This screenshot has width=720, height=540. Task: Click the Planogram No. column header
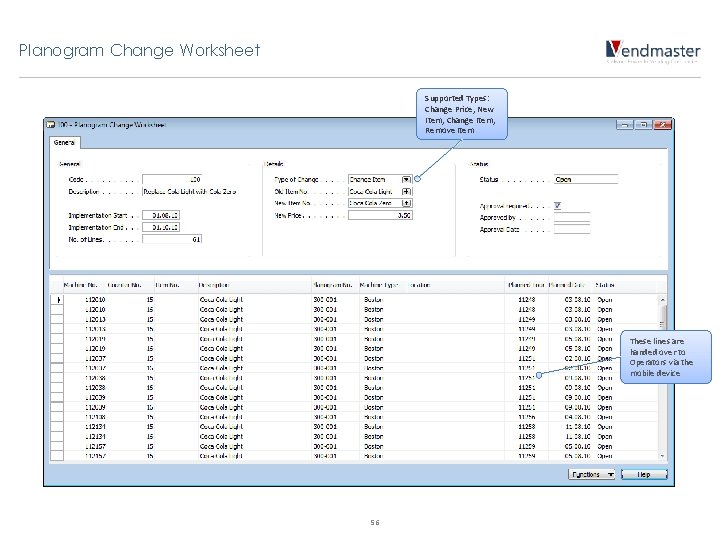click(335, 285)
